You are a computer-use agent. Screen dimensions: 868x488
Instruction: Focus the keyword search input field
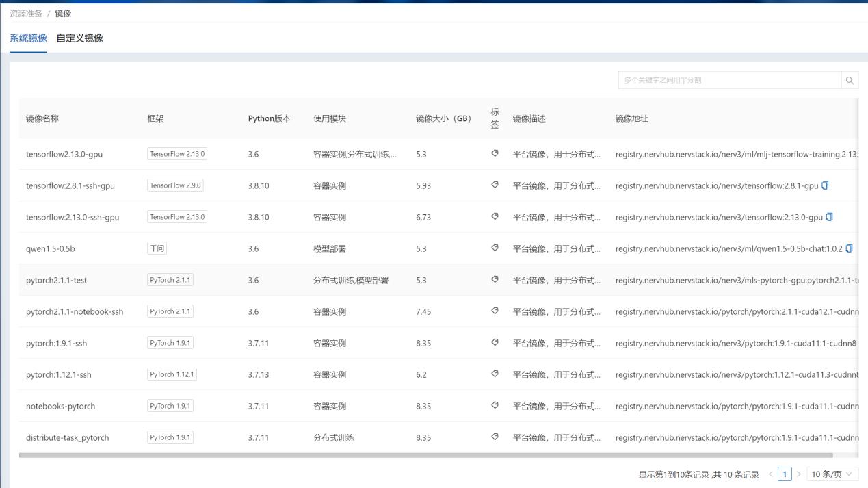[x=729, y=81]
